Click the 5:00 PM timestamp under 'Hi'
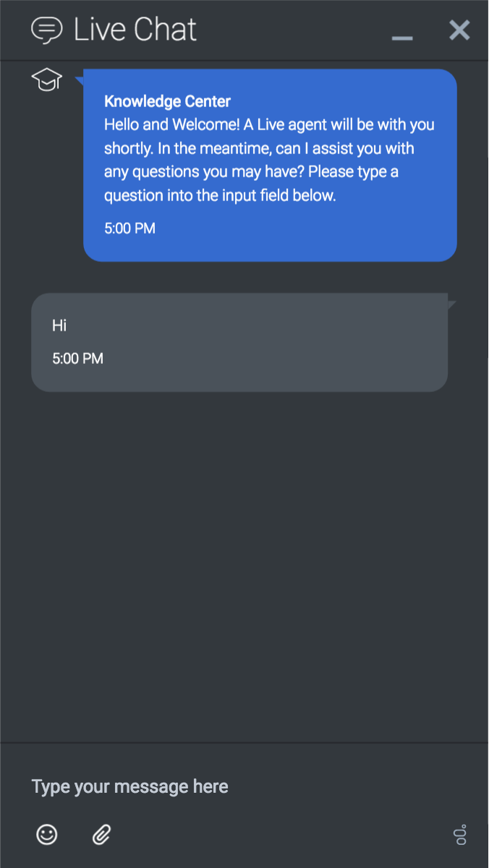The image size is (489, 868). coord(77,358)
